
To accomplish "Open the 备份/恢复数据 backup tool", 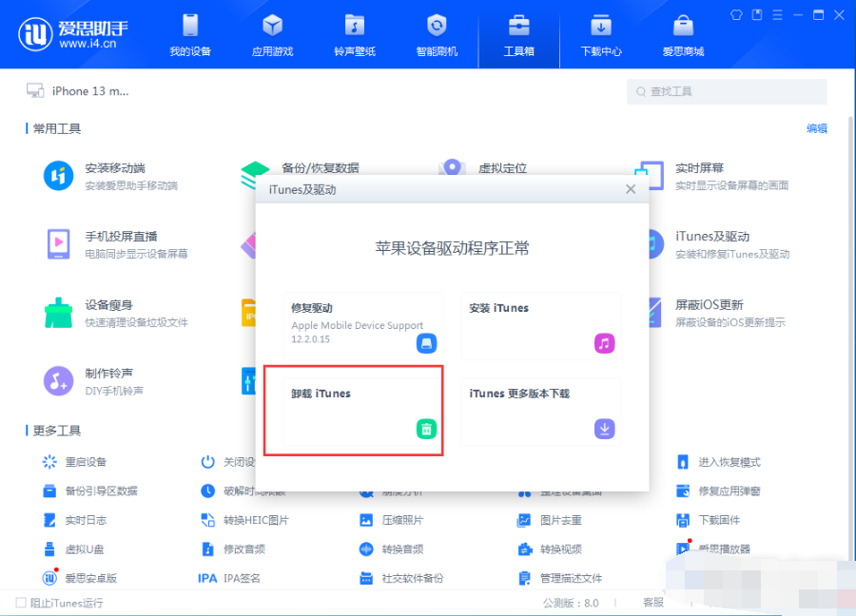I will point(323,167).
